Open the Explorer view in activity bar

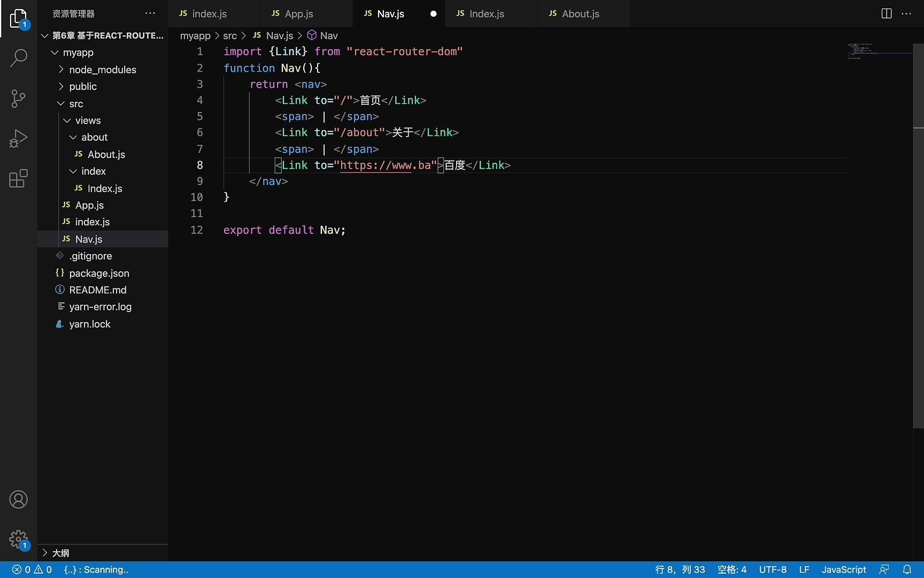[x=18, y=18]
